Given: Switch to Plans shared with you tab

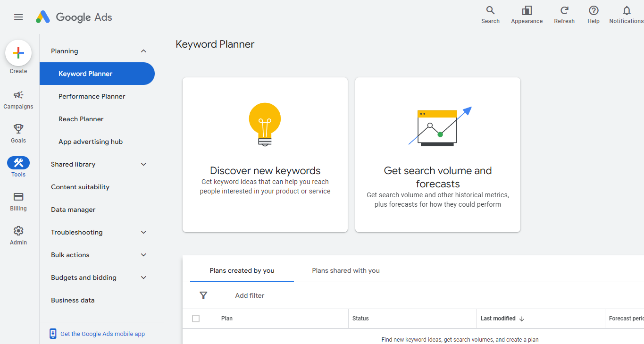Looking at the screenshot, I should 346,270.
